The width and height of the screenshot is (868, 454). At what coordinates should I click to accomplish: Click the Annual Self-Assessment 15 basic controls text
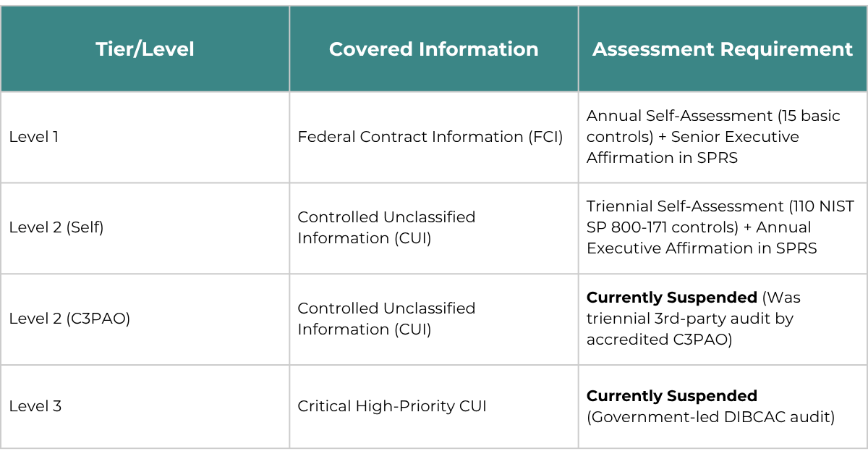point(713,126)
